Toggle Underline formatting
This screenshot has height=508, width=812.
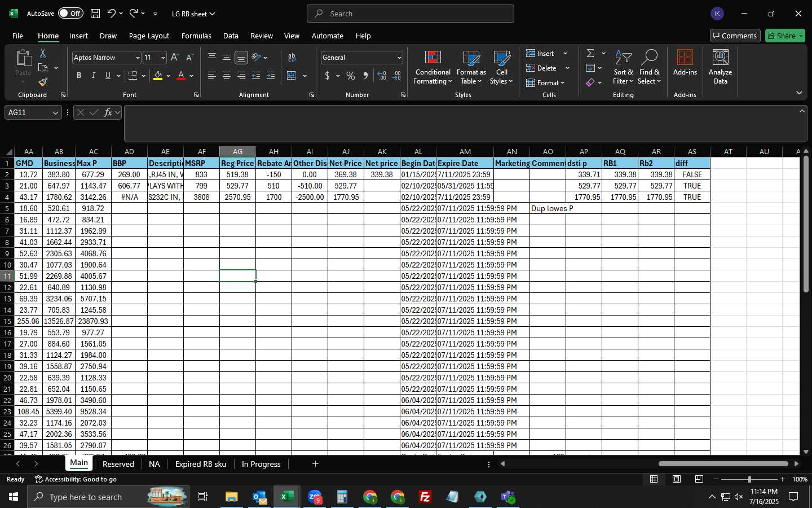click(108, 76)
